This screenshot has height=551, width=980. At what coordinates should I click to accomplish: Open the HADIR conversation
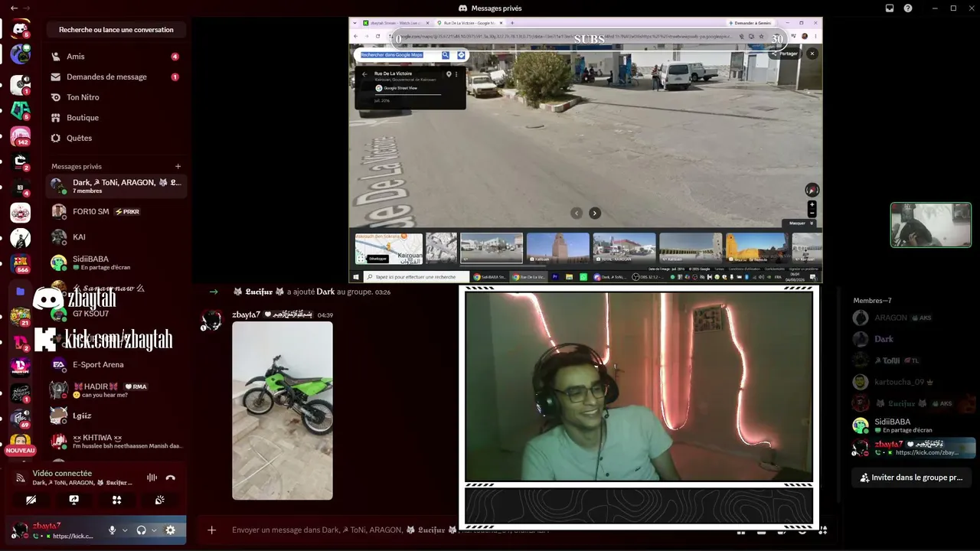click(116, 390)
